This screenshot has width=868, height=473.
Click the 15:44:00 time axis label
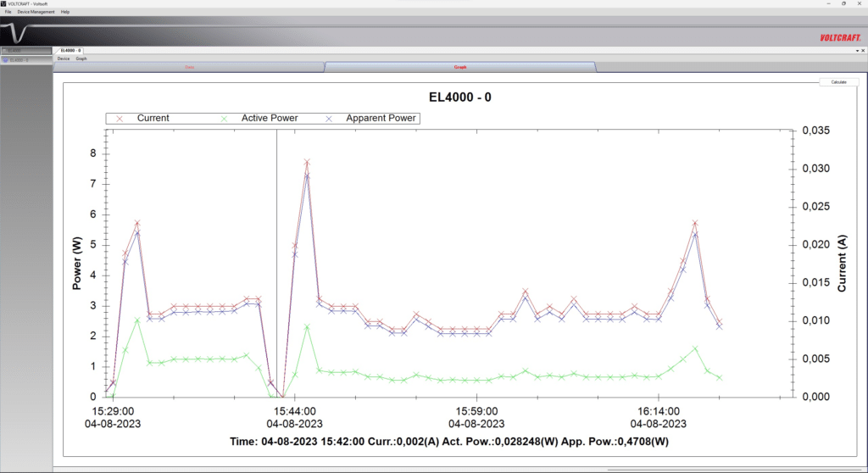(294, 411)
